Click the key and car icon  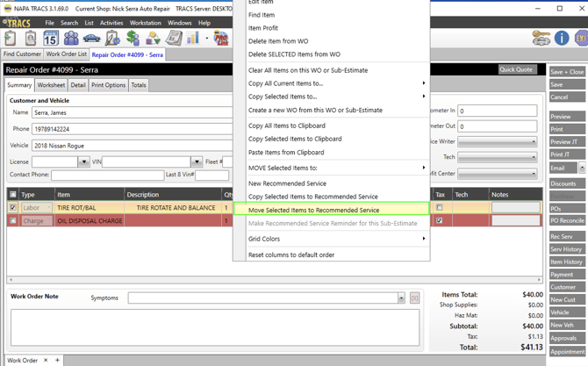pyautogui.click(x=541, y=39)
